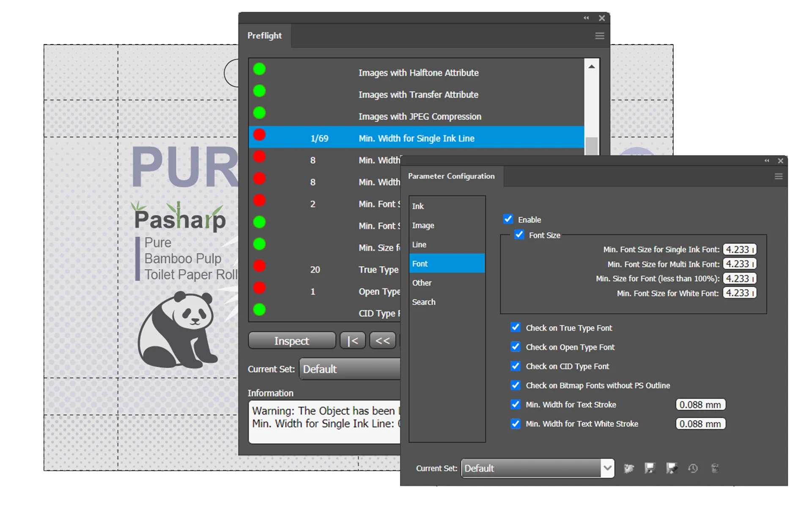Select the Font category
Viewport: 812px width, 508px height.
pos(447,263)
